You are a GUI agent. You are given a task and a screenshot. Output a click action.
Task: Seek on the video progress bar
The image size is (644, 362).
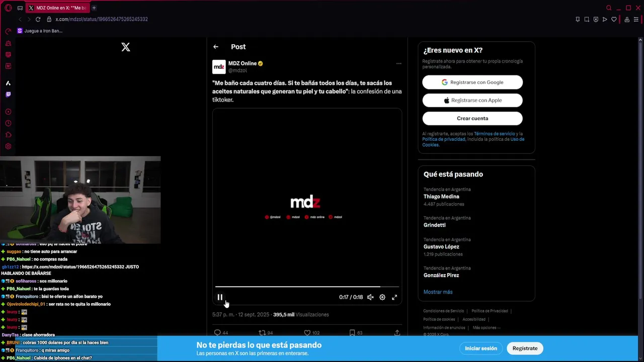pyautogui.click(x=307, y=287)
